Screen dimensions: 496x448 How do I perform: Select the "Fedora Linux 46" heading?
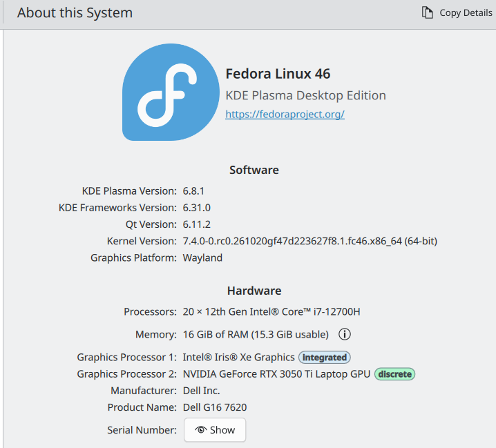coord(278,74)
